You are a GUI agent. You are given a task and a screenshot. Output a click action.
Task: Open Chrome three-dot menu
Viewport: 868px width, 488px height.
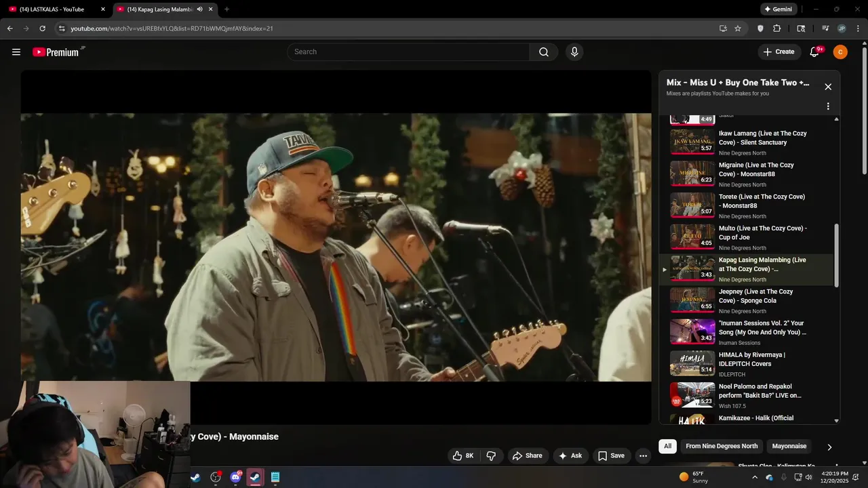pyautogui.click(x=858, y=28)
